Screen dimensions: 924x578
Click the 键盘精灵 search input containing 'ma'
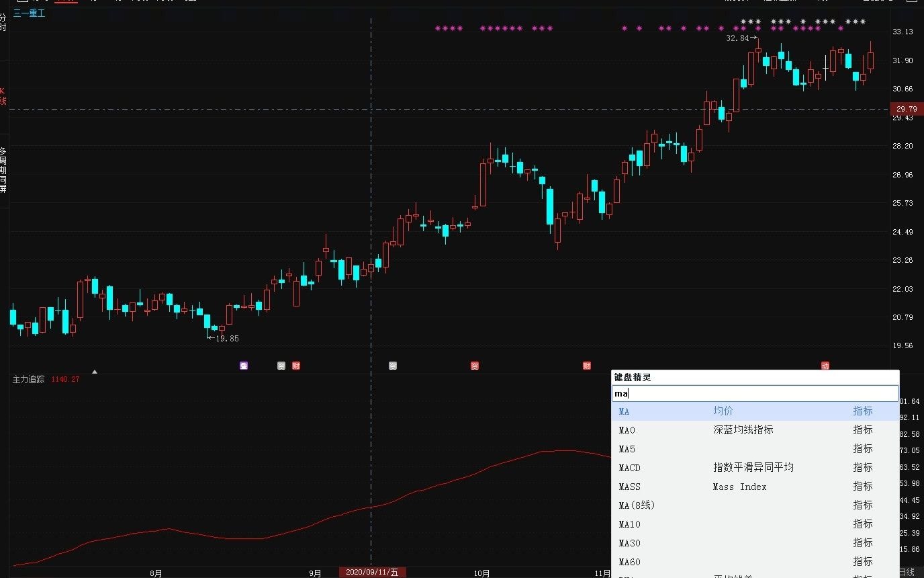[755, 393]
